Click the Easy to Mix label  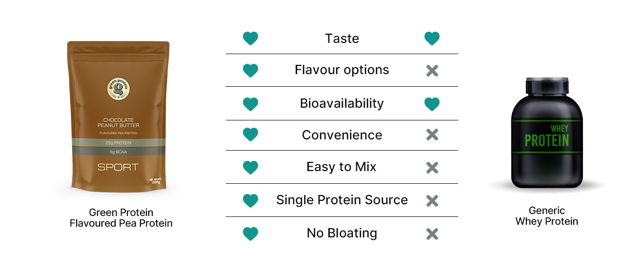pyautogui.click(x=342, y=167)
